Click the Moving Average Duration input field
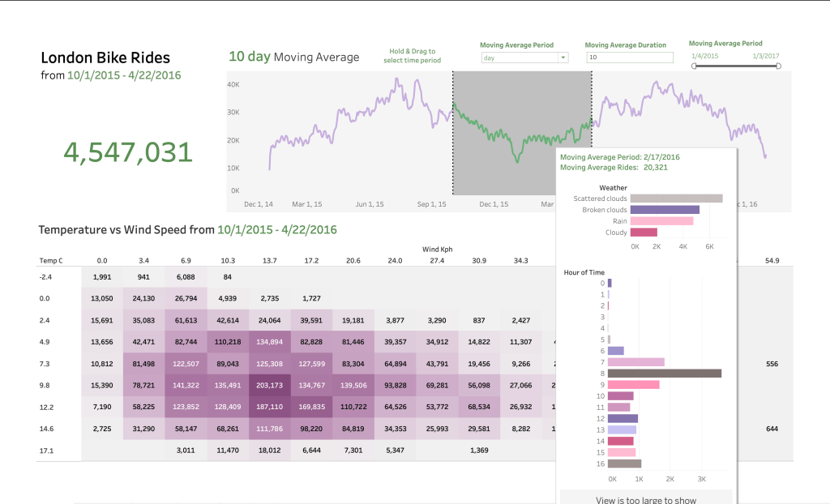This screenshot has height=504, width=830. pyautogui.click(x=629, y=58)
